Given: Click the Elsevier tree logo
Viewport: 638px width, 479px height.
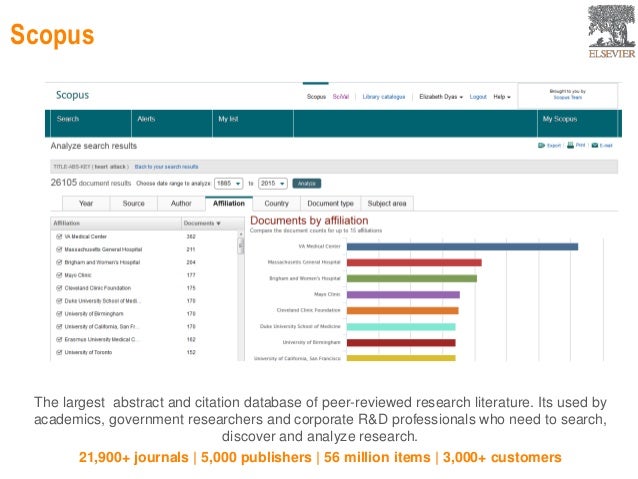Looking at the screenshot, I should click(610, 27).
